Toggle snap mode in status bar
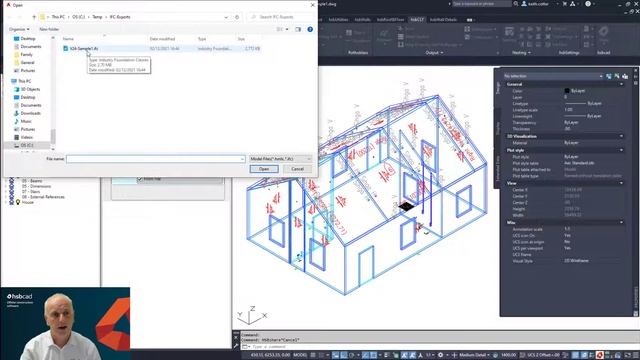The image size is (640, 360). (321, 355)
